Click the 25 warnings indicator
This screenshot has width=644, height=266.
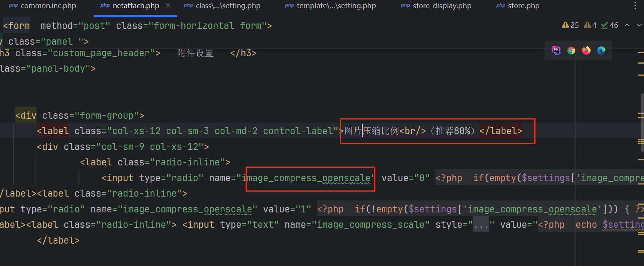tap(570, 25)
